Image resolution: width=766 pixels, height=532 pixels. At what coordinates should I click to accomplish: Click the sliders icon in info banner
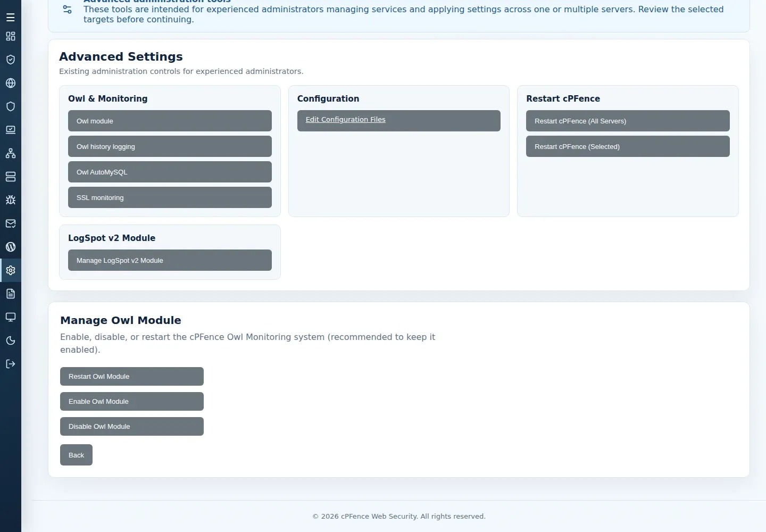click(67, 9)
